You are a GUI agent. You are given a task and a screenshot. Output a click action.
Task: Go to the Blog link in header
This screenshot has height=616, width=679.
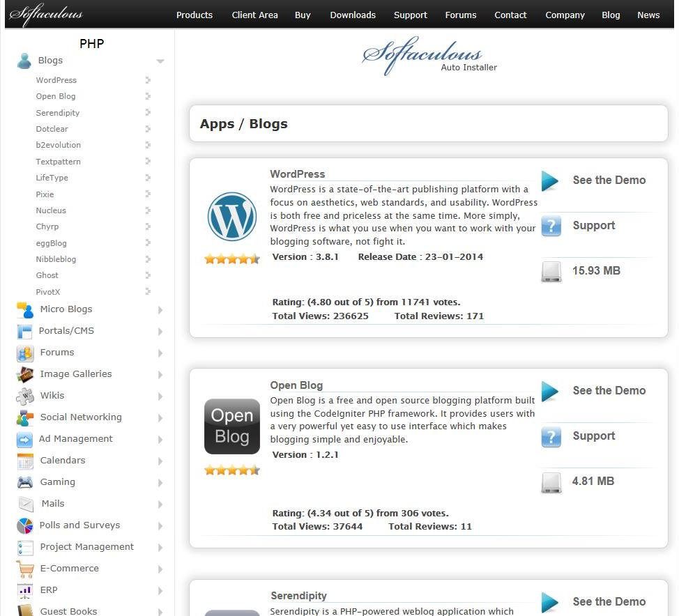tap(611, 15)
